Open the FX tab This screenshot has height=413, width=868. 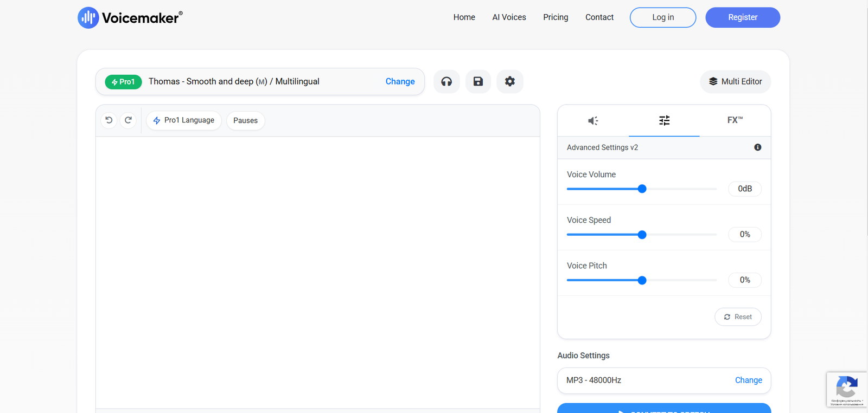click(x=735, y=120)
